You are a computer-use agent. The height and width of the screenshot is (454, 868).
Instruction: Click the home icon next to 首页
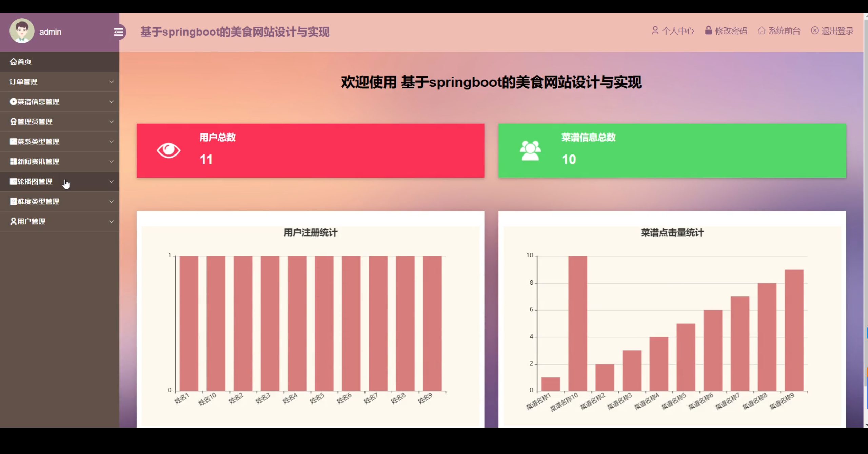point(13,62)
